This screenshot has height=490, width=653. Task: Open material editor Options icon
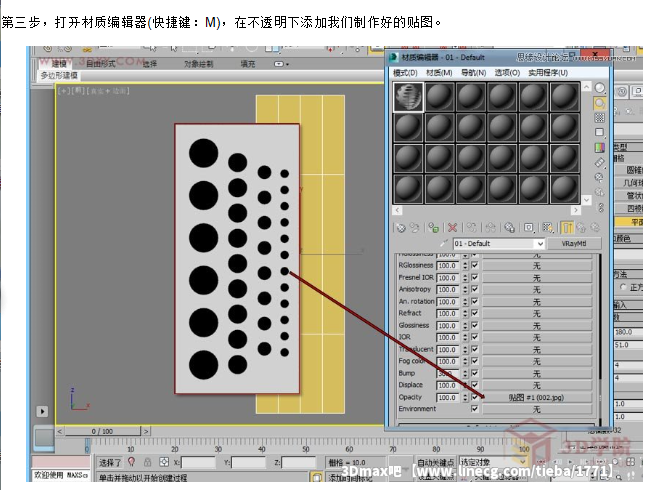click(x=599, y=177)
